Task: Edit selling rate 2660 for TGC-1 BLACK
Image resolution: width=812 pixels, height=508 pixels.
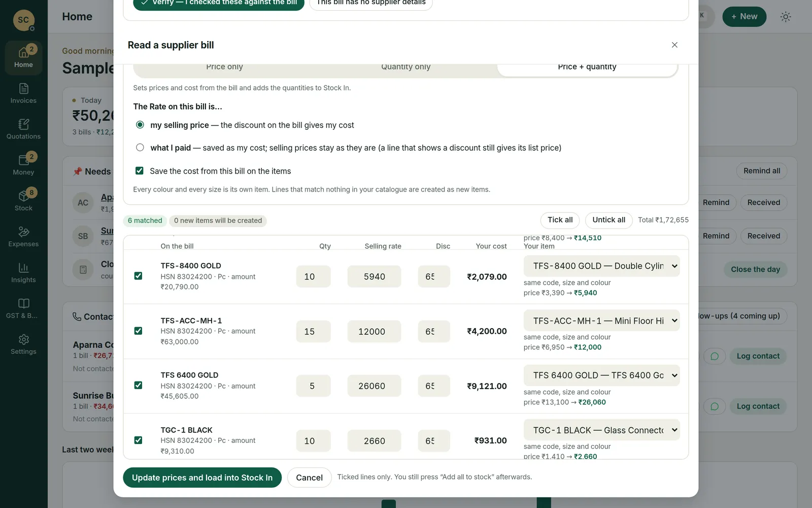Action: point(374,440)
